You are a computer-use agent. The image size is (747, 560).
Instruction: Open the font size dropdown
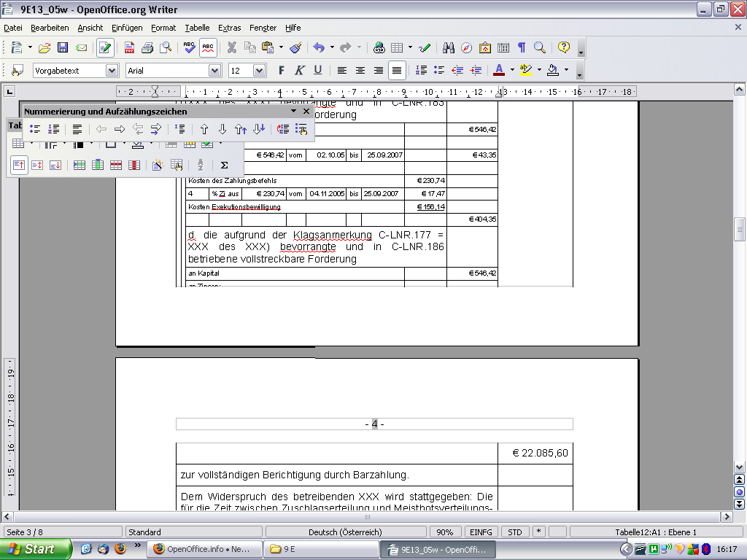(259, 71)
